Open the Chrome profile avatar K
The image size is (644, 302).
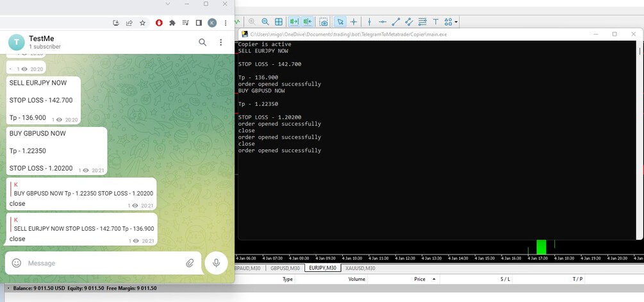(x=212, y=23)
